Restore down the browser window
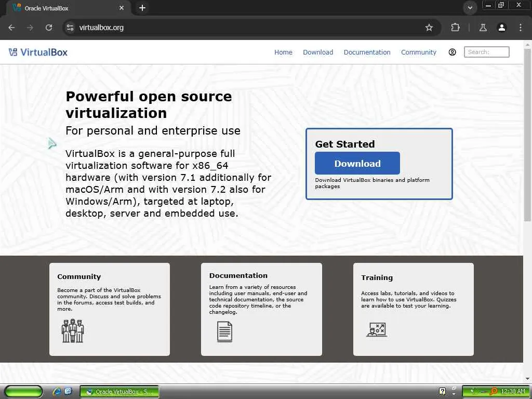Screen dimensions: 532x399 [x=501, y=5]
